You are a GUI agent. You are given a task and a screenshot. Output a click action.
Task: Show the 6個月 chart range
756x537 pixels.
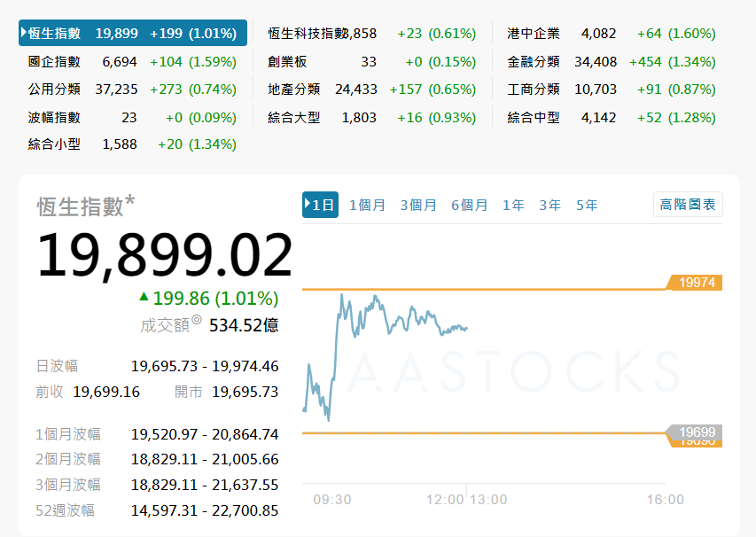470,205
